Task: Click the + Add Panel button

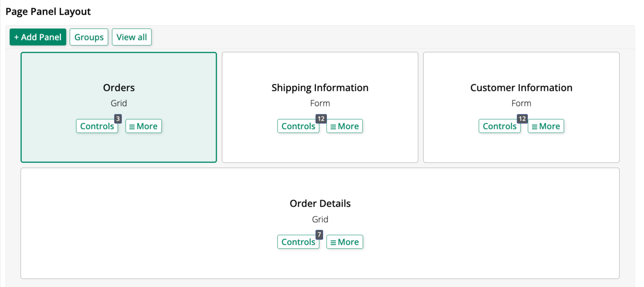Action: click(38, 37)
